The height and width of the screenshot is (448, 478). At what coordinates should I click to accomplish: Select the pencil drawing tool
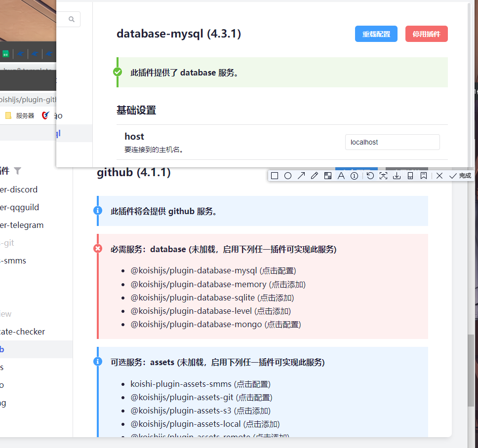pyautogui.click(x=315, y=176)
